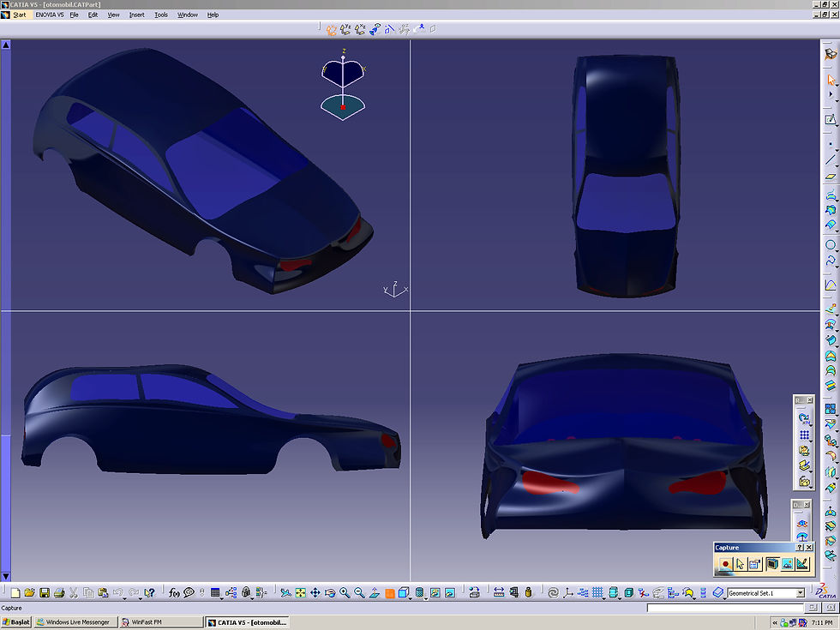Open the Formula f(x) tool
This screenshot has width=840, height=630.
coord(173,592)
